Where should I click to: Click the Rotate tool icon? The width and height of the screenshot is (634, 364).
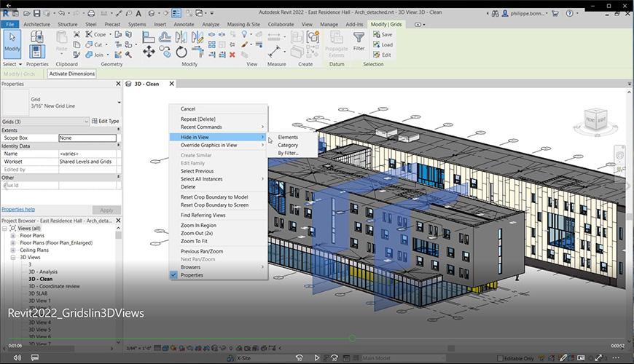[x=181, y=52]
